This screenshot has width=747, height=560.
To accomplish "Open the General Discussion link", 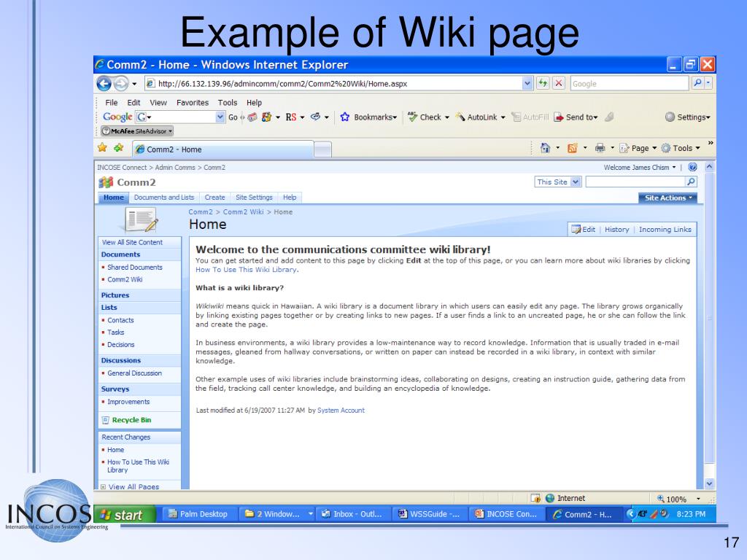I will tap(134, 373).
